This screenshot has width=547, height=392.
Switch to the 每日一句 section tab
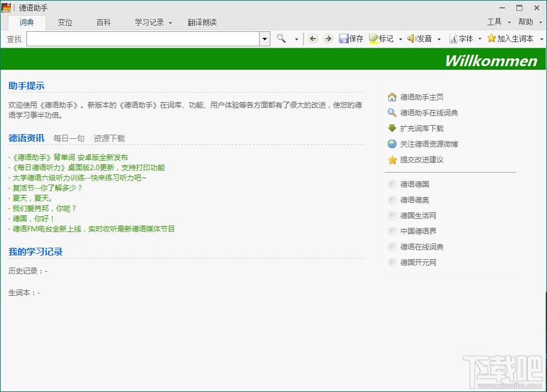click(x=69, y=138)
